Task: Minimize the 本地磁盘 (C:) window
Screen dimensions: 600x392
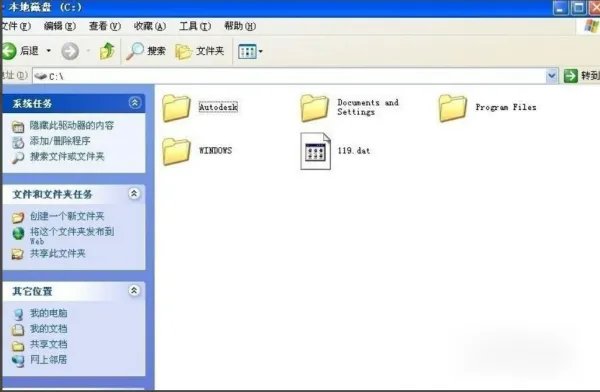Action: (x=561, y=8)
